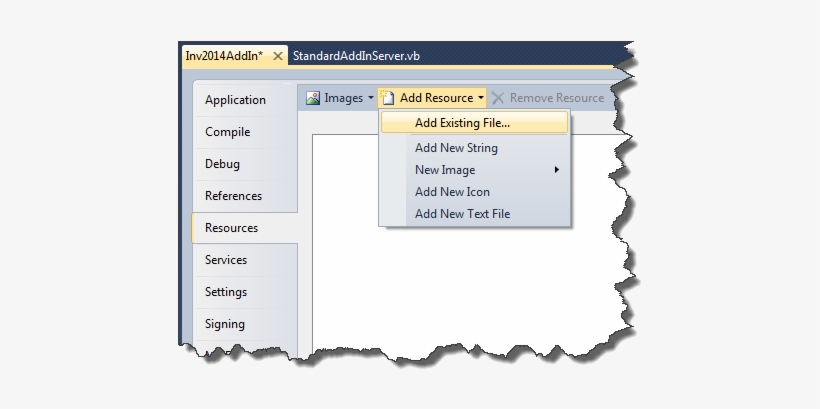Close the Inv2014AddIn tab
The width and height of the screenshot is (820, 409).
(277, 56)
